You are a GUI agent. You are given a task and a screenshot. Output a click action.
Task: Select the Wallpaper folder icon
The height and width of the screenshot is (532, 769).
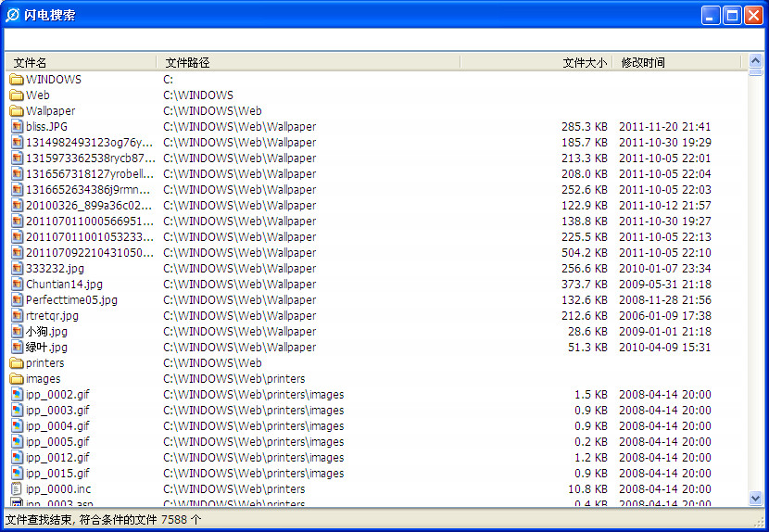click(17, 111)
